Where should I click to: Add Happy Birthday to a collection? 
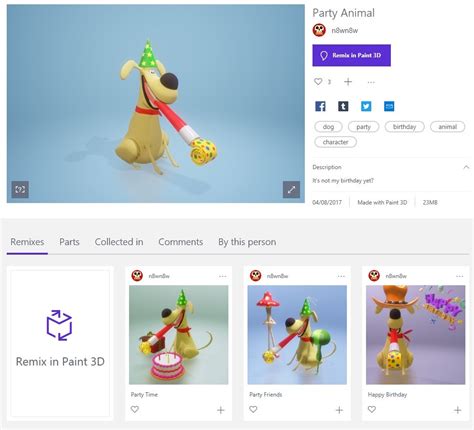point(458,410)
